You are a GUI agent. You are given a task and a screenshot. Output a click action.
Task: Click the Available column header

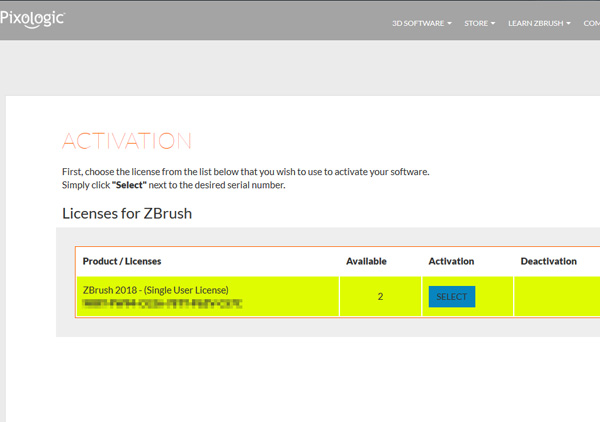point(366,261)
